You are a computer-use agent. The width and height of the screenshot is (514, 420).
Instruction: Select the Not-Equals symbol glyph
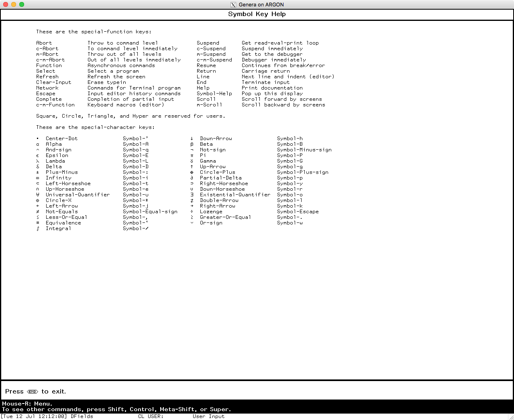[38, 212]
